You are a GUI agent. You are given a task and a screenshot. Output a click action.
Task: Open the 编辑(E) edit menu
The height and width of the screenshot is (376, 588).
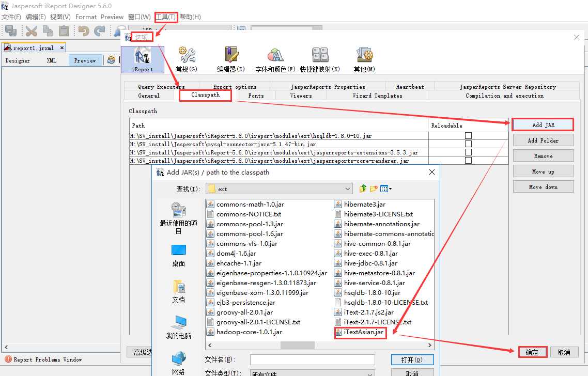tap(36, 17)
